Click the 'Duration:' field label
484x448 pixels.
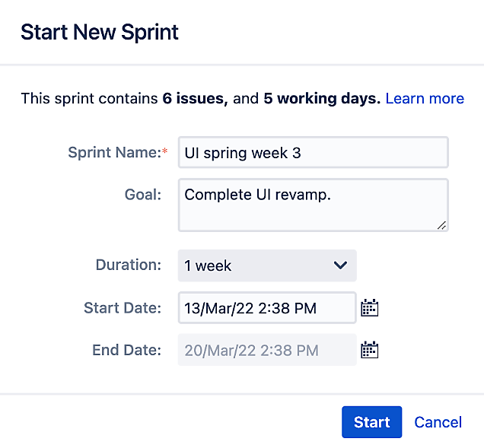[x=129, y=265]
